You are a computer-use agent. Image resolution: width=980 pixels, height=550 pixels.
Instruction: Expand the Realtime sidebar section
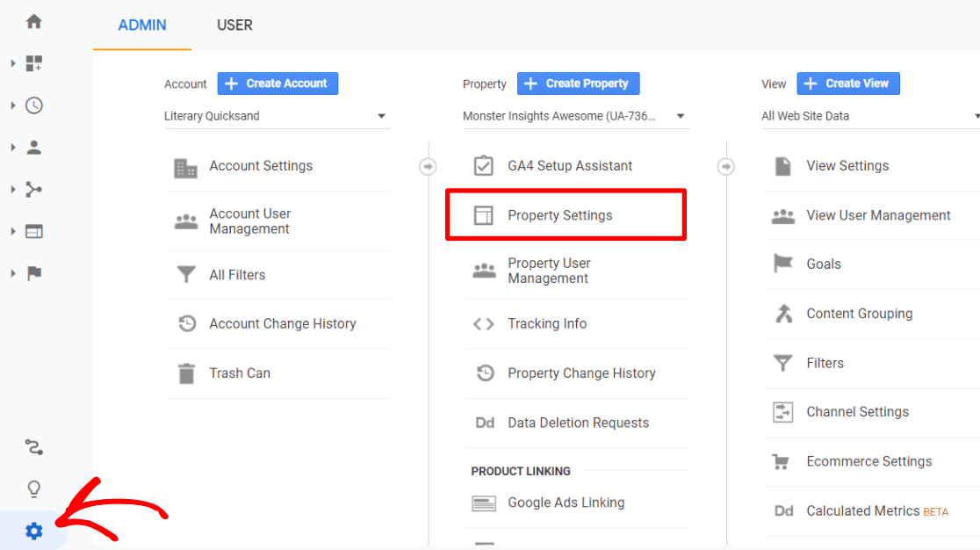pyautogui.click(x=12, y=105)
